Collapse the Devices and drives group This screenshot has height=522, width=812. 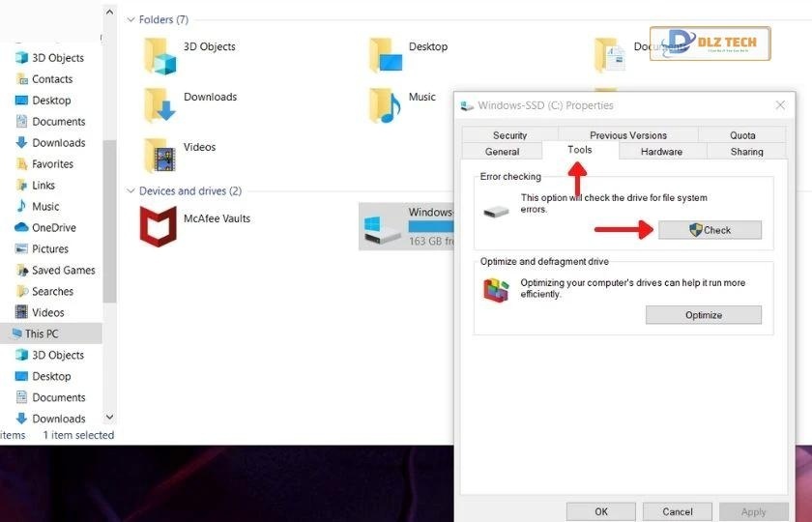130,191
